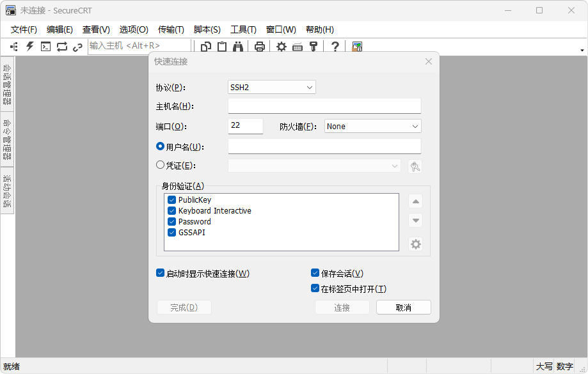
Task: Close the 快速连接 dialog
Action: (429, 61)
